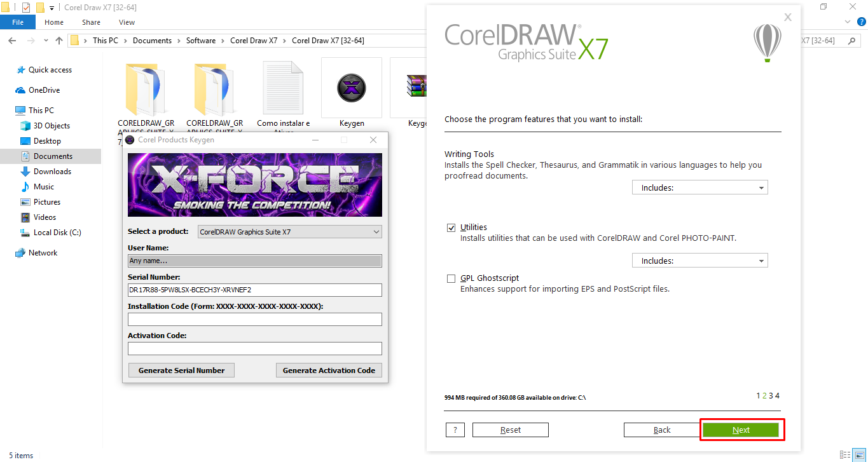Go back in File Explorer

click(x=12, y=41)
